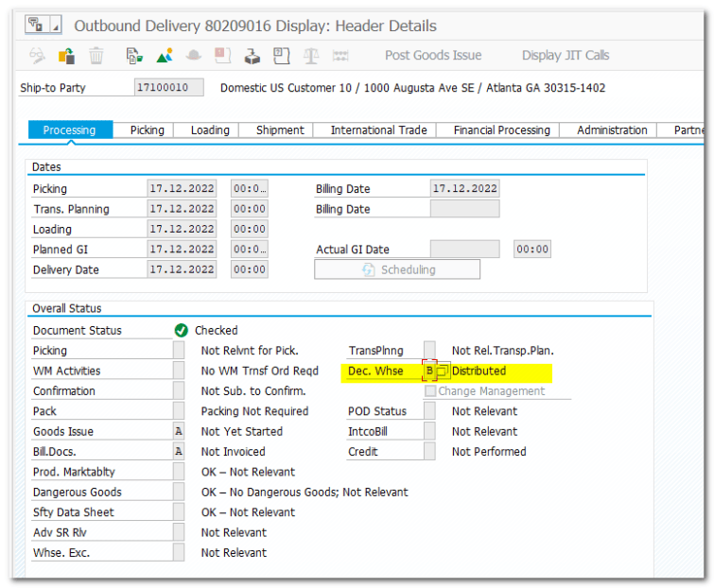Switch to the Picking tab
714x588 pixels.
148,130
